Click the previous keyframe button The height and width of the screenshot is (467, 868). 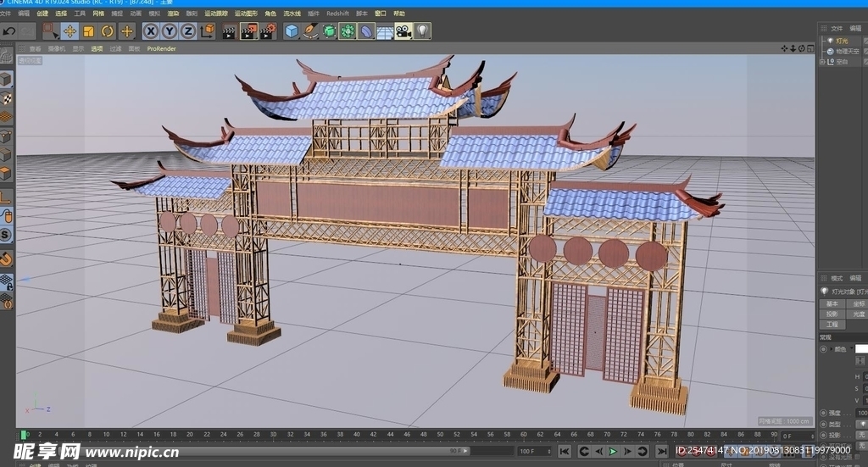click(x=583, y=452)
